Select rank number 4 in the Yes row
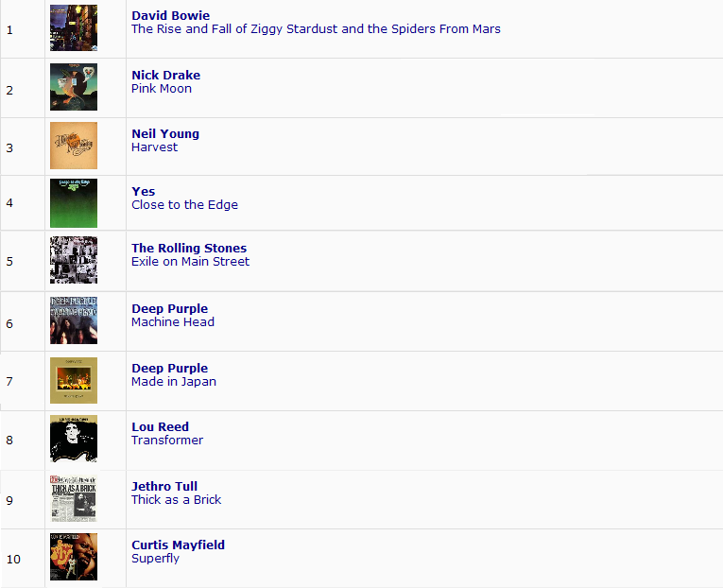This screenshot has width=723, height=588. pyautogui.click(x=9, y=203)
